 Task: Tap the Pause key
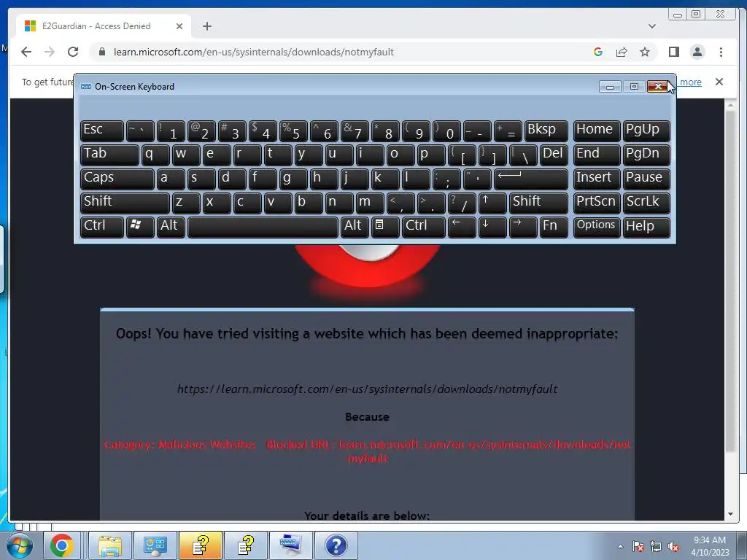coord(646,179)
